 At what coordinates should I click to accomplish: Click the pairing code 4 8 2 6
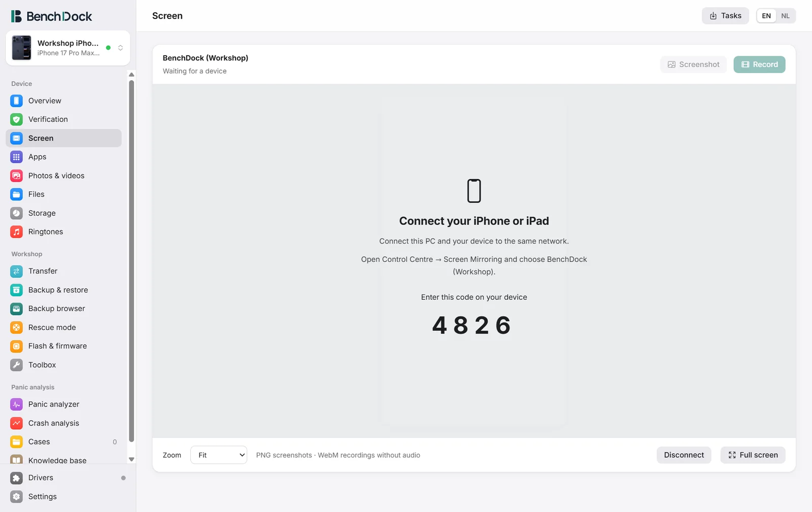471,325
